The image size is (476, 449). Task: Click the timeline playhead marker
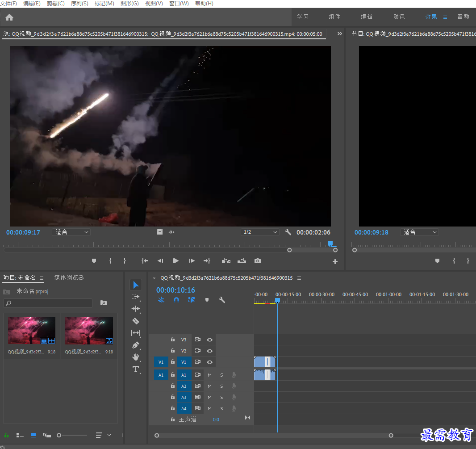tap(277, 300)
